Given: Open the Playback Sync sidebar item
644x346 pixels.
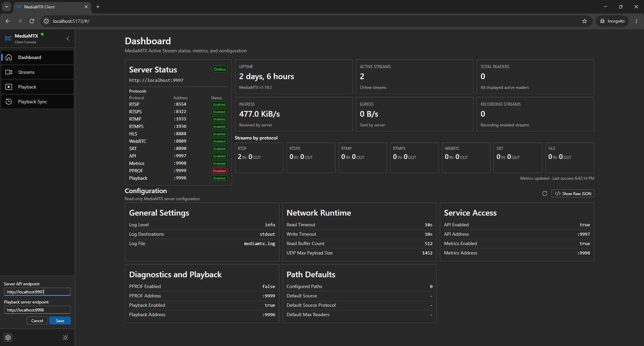Looking at the screenshot, I should point(37,102).
